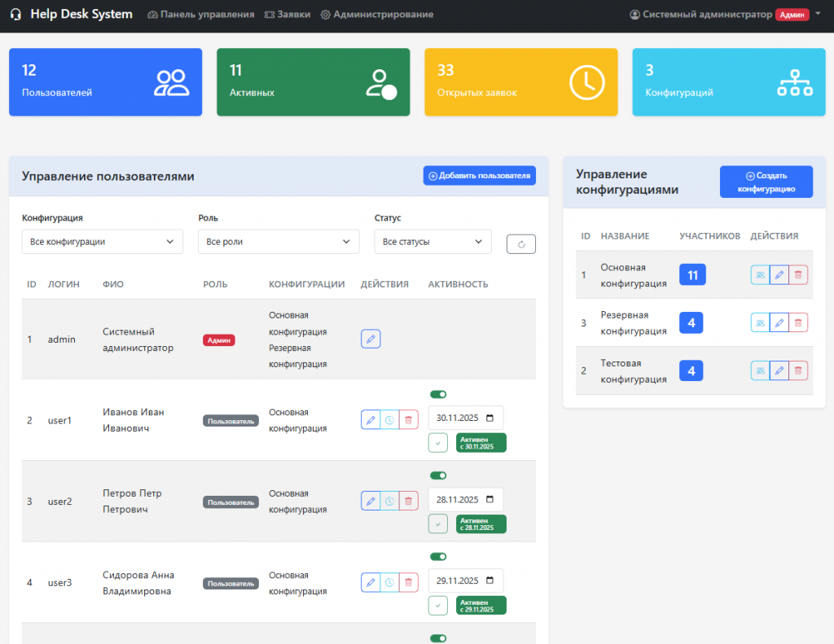The width and height of the screenshot is (834, 644).
Task: Click the Активен с 28.11.2025 badge
Action: pos(481,524)
